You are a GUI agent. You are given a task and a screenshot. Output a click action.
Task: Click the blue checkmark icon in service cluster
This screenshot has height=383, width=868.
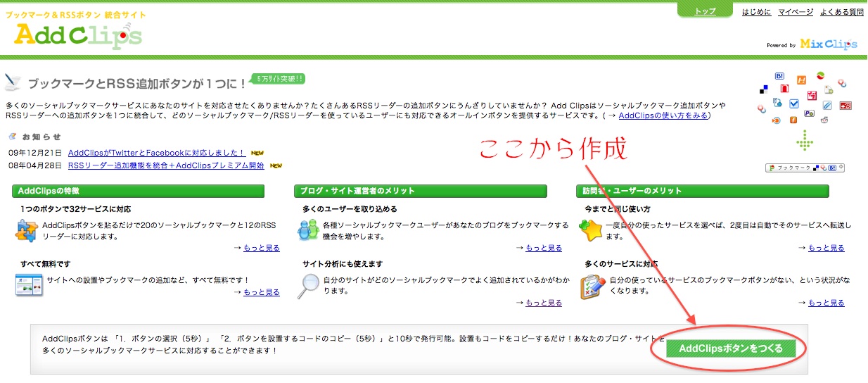point(794,103)
